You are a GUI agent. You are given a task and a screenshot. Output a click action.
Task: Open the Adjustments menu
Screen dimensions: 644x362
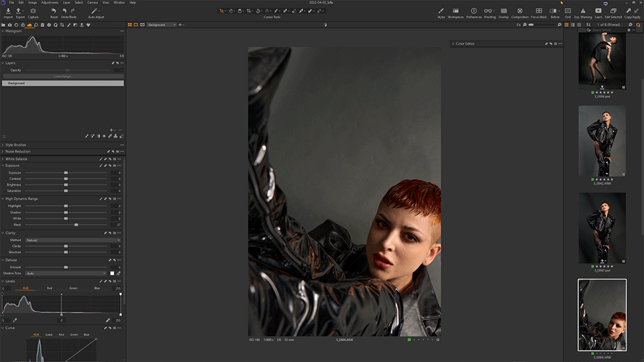(x=50, y=3)
